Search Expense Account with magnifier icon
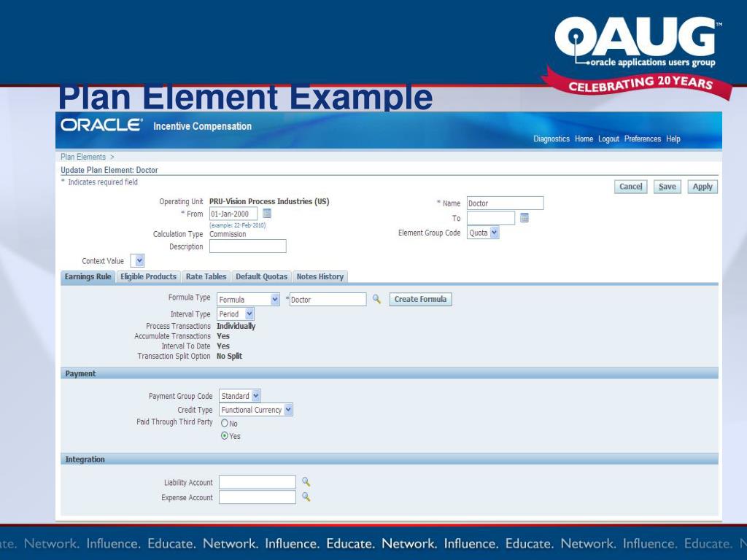The height and width of the screenshot is (560, 747). pos(306,497)
